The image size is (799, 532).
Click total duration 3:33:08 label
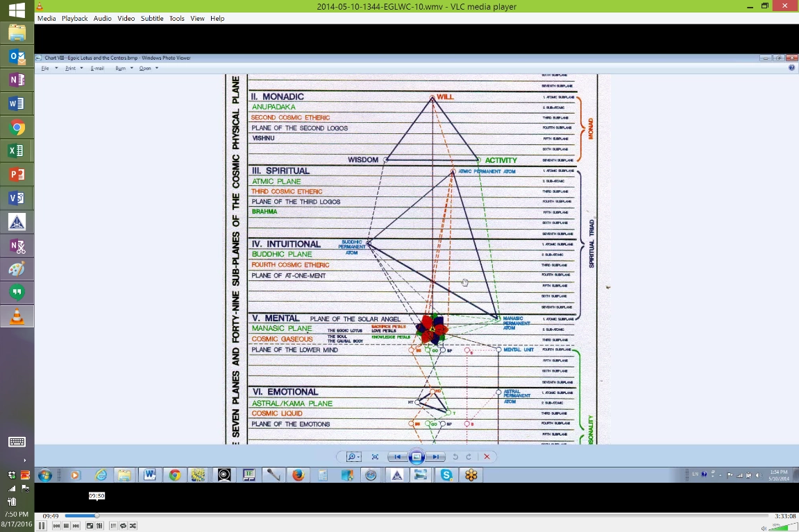tap(785, 516)
